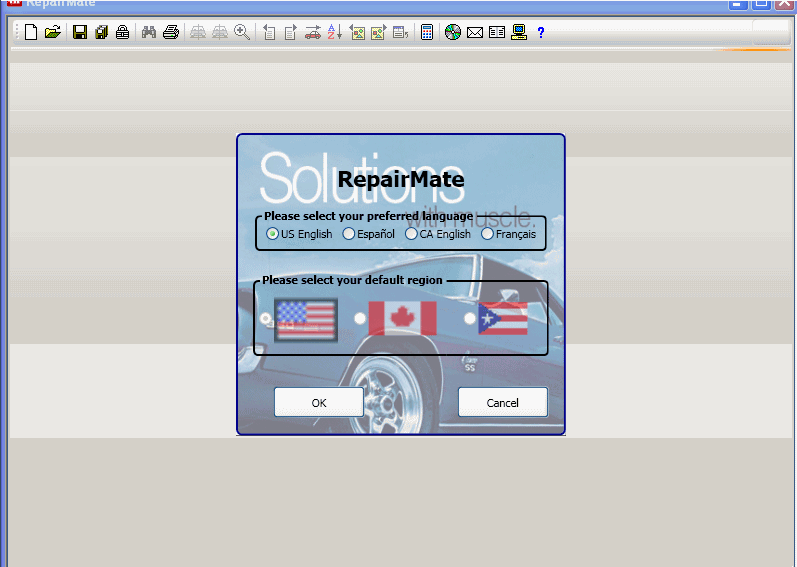
Task: Click the Canadian flag image
Action: point(403,319)
